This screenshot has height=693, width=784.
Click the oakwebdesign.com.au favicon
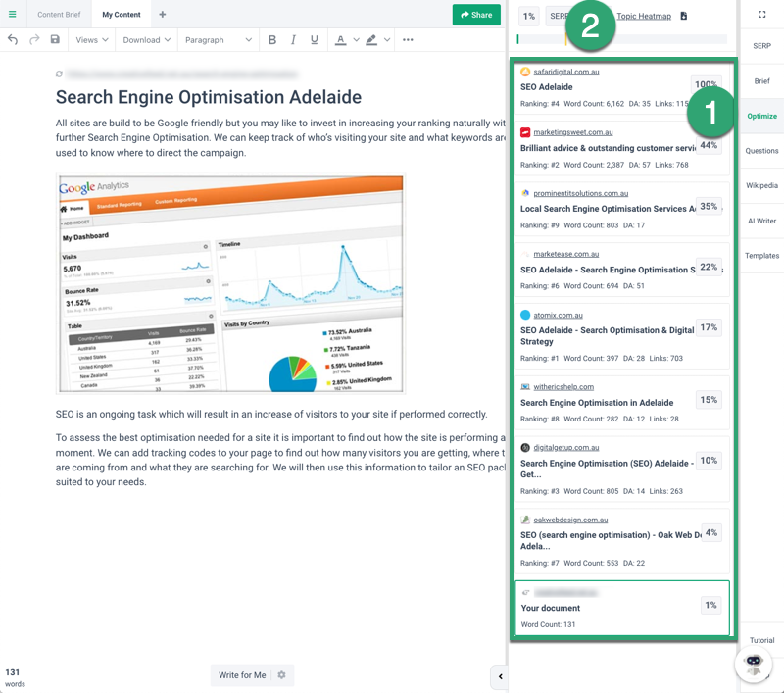click(x=525, y=520)
